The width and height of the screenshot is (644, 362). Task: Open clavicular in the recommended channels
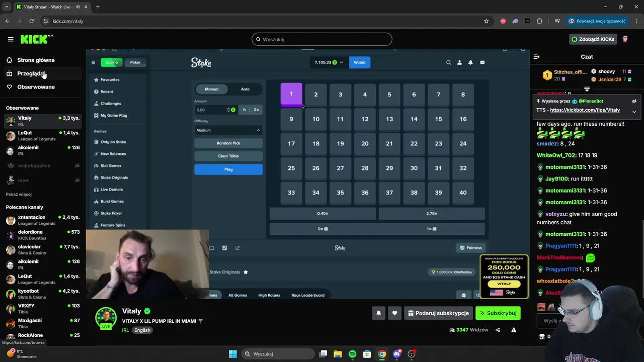[43, 250]
